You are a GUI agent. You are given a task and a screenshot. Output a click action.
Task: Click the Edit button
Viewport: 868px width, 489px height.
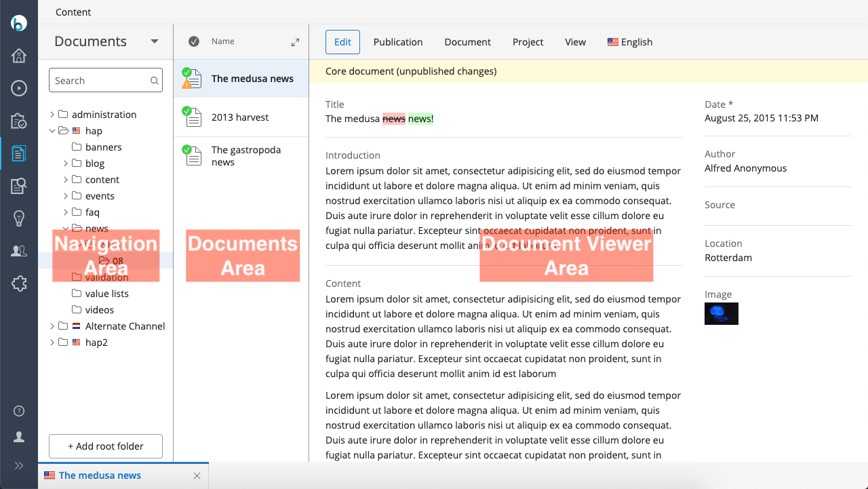click(342, 42)
